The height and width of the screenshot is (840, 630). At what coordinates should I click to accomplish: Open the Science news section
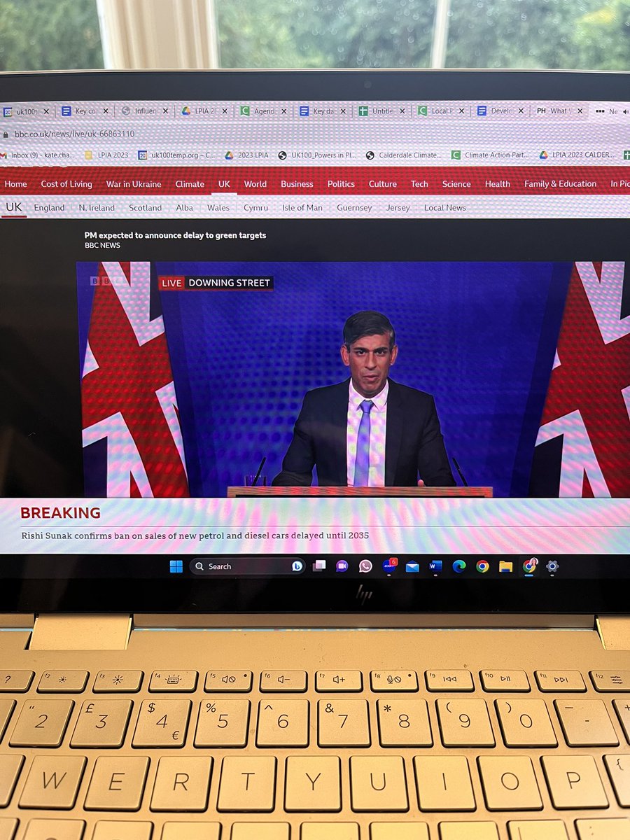456,184
